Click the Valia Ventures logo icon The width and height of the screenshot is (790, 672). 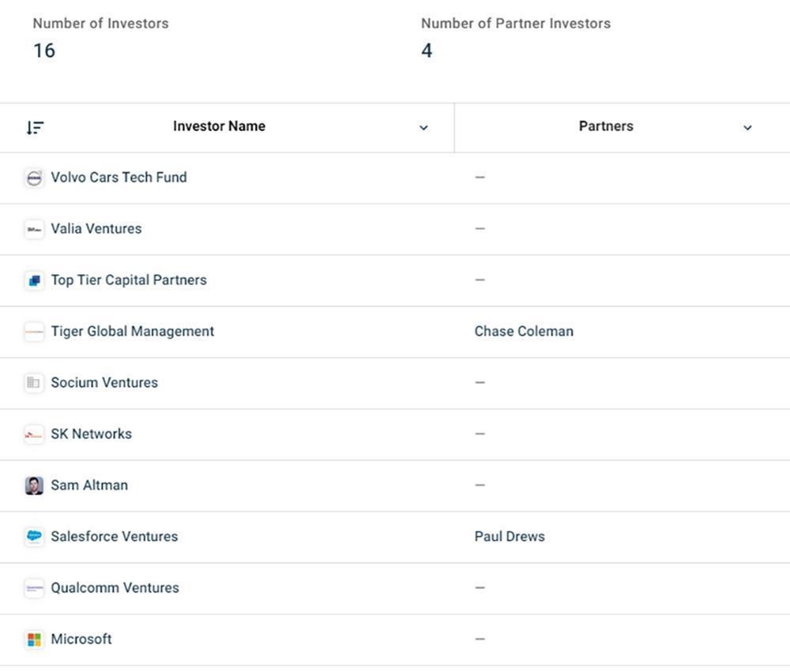pyautogui.click(x=34, y=230)
